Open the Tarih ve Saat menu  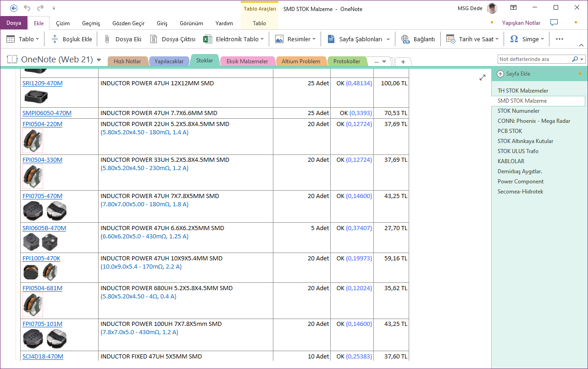472,39
